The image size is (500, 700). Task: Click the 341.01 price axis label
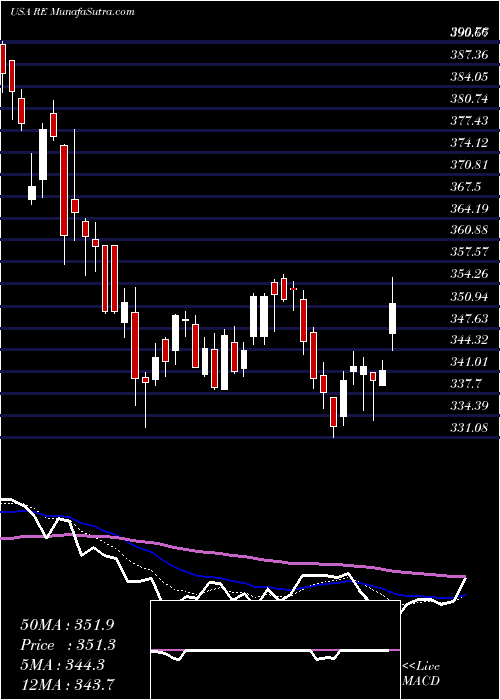click(x=469, y=362)
